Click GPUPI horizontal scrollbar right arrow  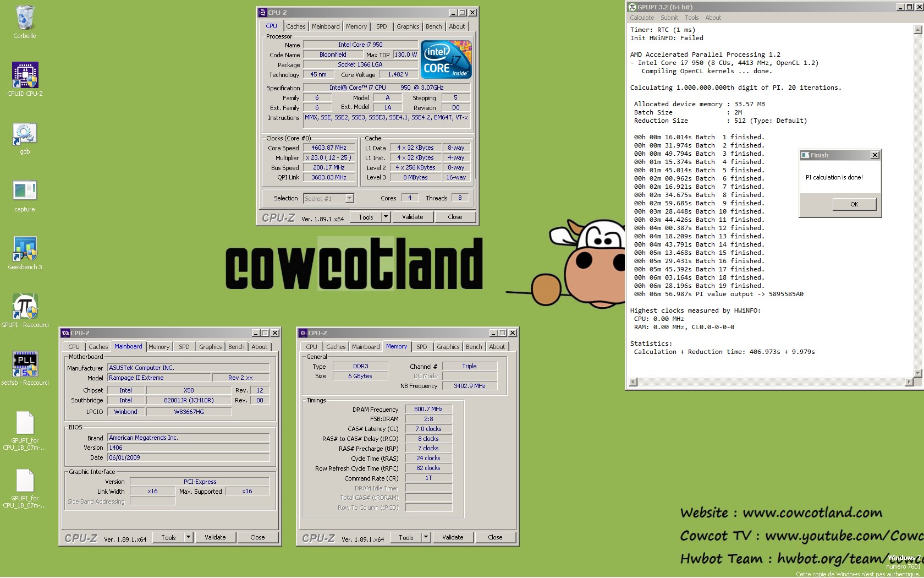click(909, 382)
